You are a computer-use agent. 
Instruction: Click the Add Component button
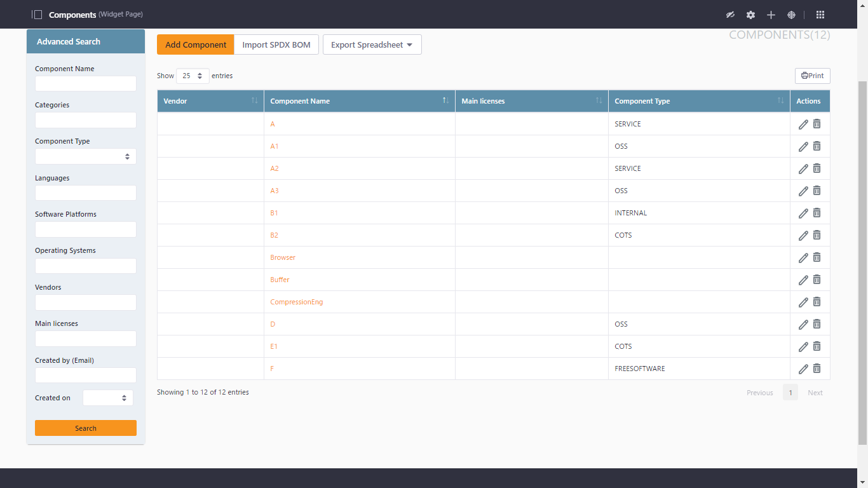[x=195, y=44]
